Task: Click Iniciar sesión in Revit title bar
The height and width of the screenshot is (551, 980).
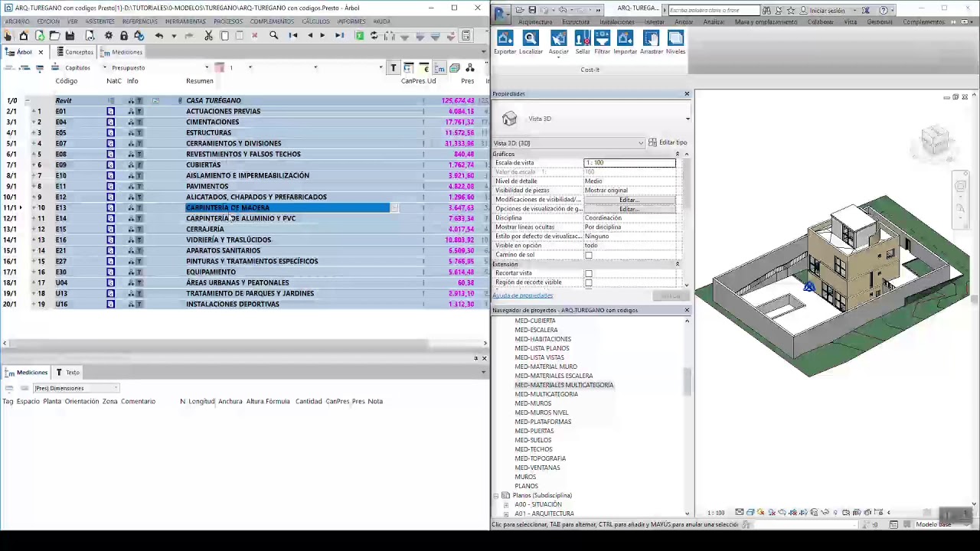Action: (827, 11)
